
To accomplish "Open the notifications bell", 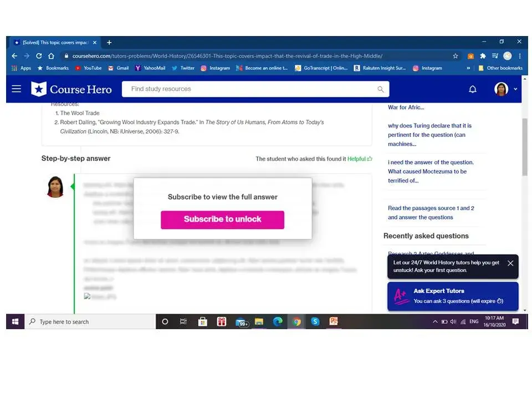I will click(x=473, y=89).
